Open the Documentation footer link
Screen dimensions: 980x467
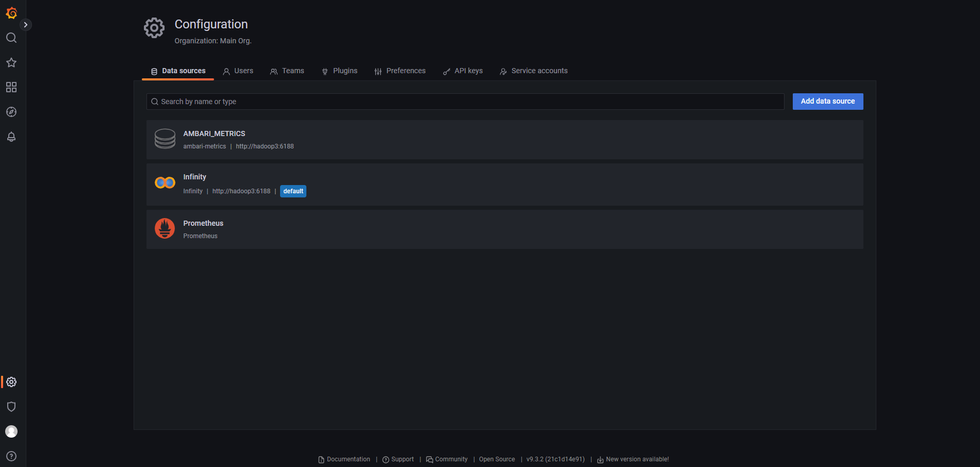click(x=344, y=459)
